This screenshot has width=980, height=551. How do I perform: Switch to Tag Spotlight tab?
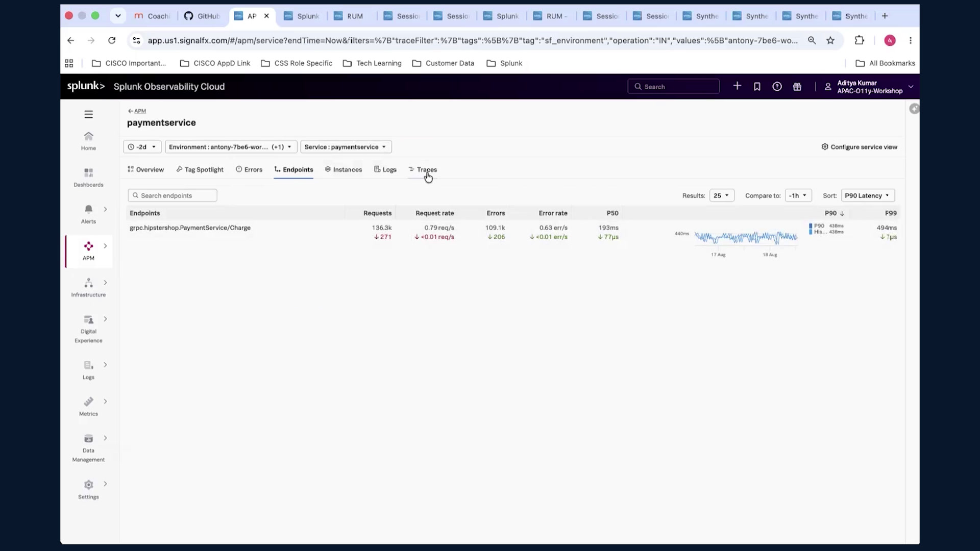pyautogui.click(x=200, y=169)
